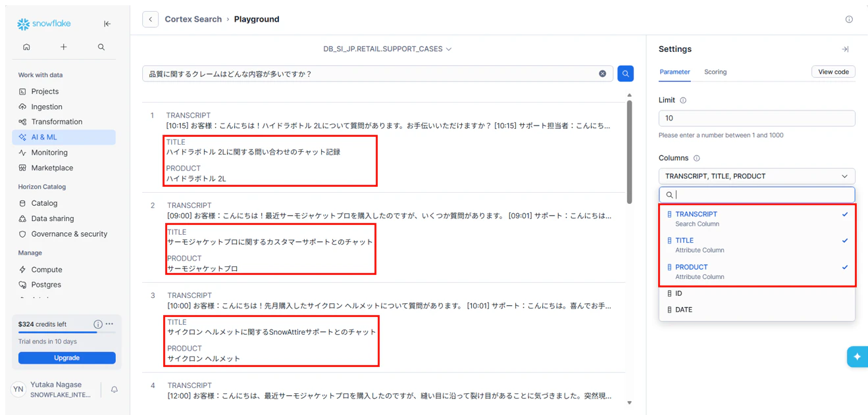Collapse the Settings panel
868x415 pixels.
pos(845,49)
